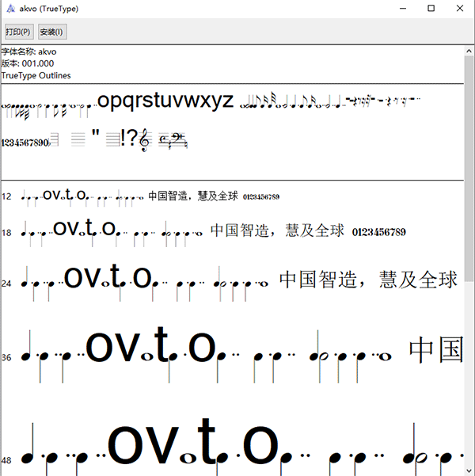Click the akvo font app icon in title bar
The height and width of the screenshot is (476, 475).
pyautogui.click(x=10, y=9)
